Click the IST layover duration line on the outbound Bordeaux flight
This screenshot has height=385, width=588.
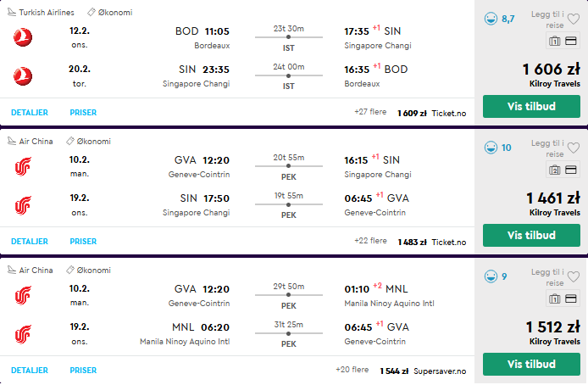pyautogui.click(x=288, y=37)
